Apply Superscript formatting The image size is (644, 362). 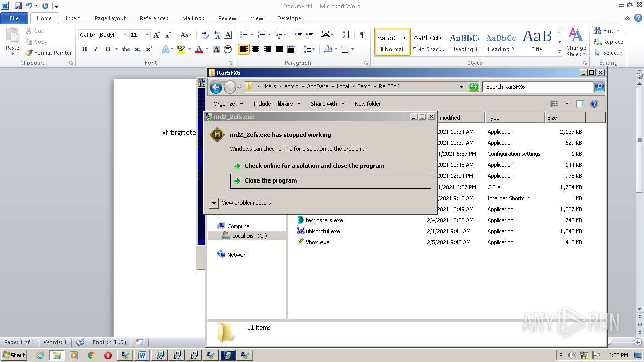pyautogui.click(x=149, y=49)
